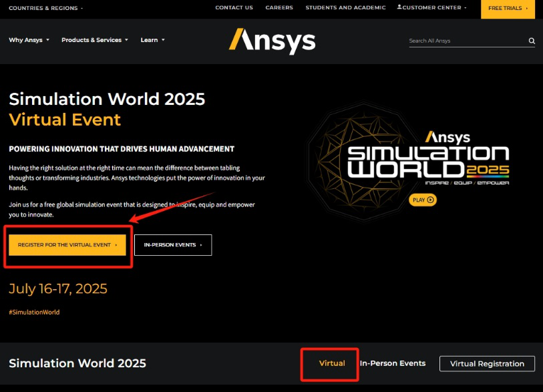Open the Countries & Regions dropdown
Viewport: 543px width, 392px height.
[45, 8]
